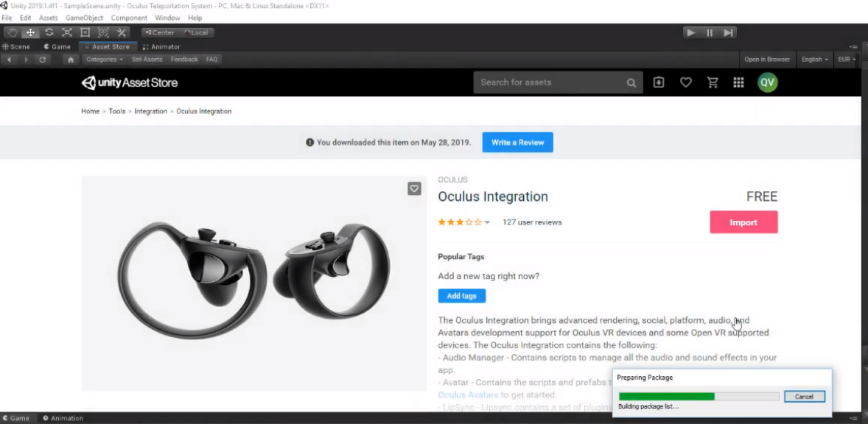This screenshot has width=868, height=424.
Task: Open the Window menu
Action: [x=167, y=18]
